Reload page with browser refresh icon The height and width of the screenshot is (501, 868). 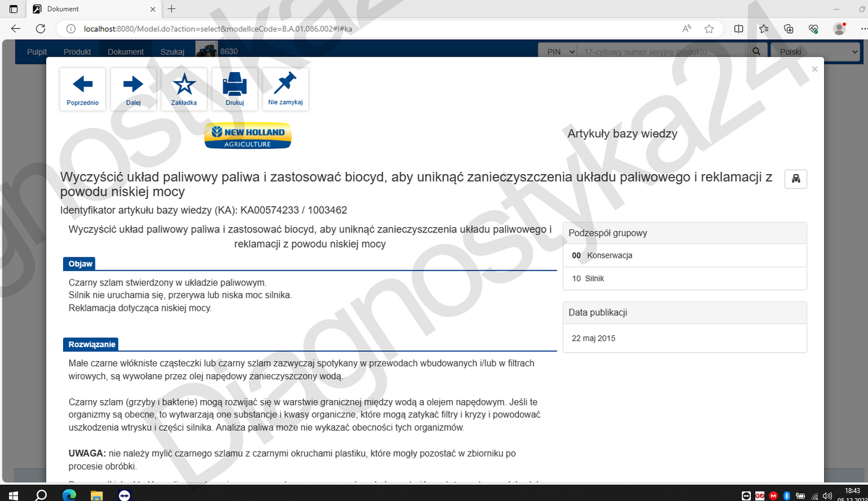coord(40,28)
